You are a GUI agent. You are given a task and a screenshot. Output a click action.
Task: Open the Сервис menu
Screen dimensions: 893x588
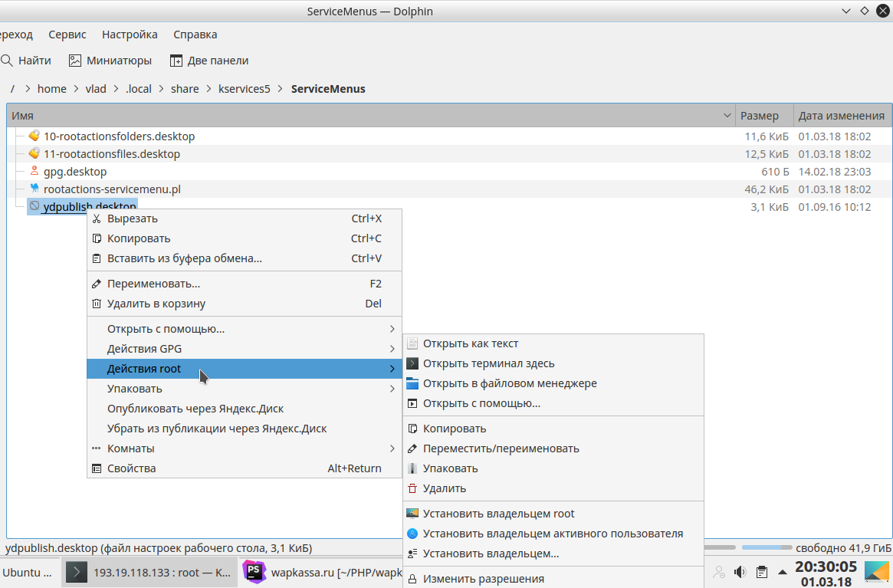(x=67, y=34)
